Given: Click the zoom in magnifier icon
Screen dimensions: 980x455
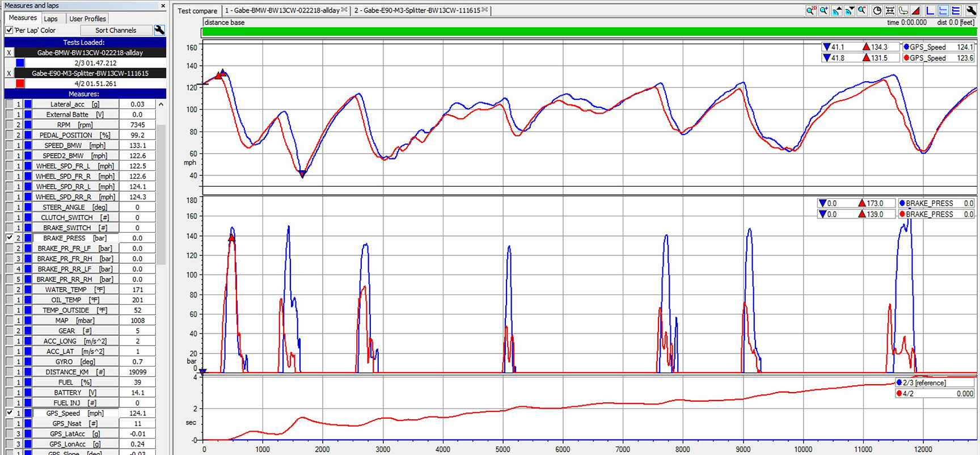Looking at the screenshot, I should tap(824, 10).
